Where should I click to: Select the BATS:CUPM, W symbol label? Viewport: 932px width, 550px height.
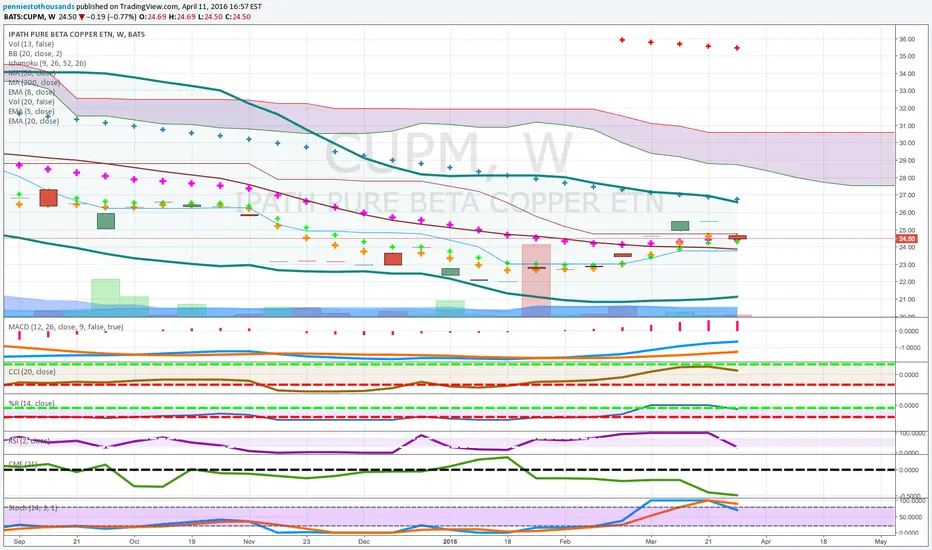pos(30,17)
